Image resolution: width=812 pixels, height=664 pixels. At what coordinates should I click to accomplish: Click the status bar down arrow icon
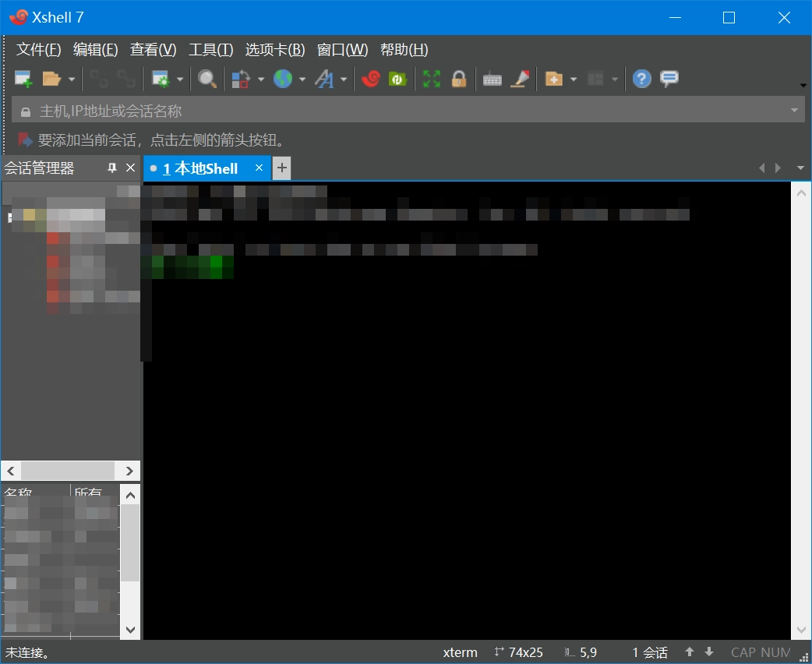709,652
